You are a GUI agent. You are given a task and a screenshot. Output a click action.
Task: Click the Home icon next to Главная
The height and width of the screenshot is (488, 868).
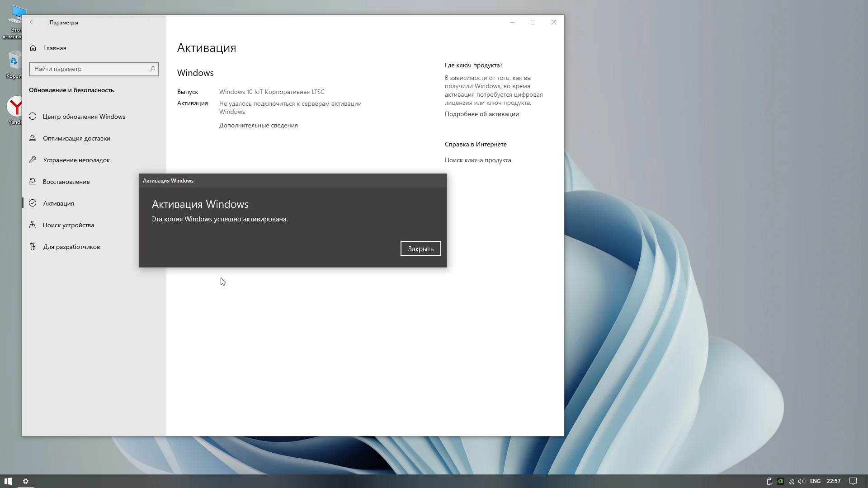pos(33,48)
